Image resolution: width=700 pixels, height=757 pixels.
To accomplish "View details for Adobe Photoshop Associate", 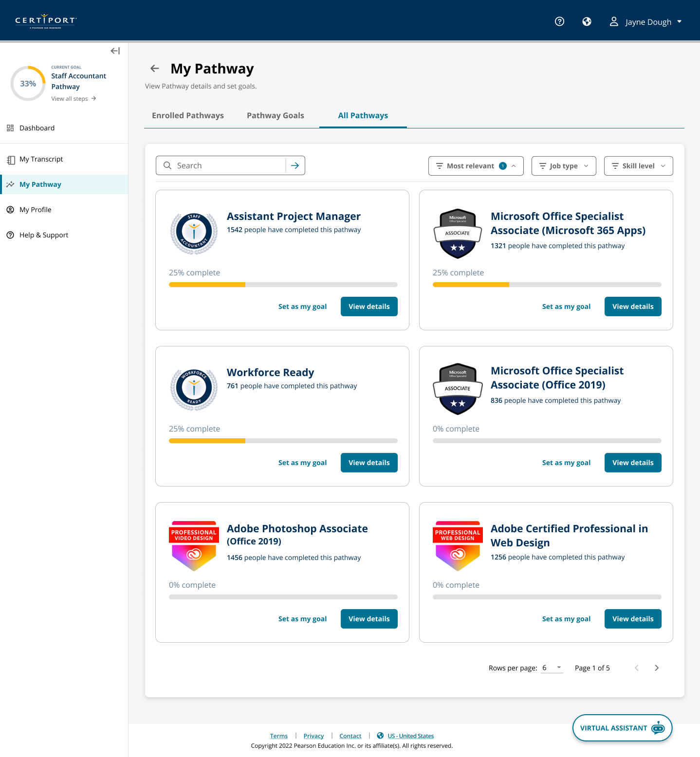I will coord(369,619).
